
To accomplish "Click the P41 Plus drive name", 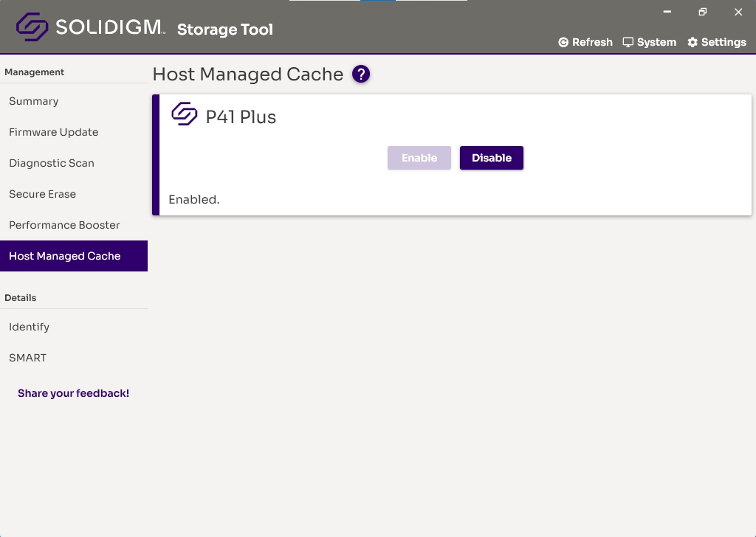I will tap(241, 117).
